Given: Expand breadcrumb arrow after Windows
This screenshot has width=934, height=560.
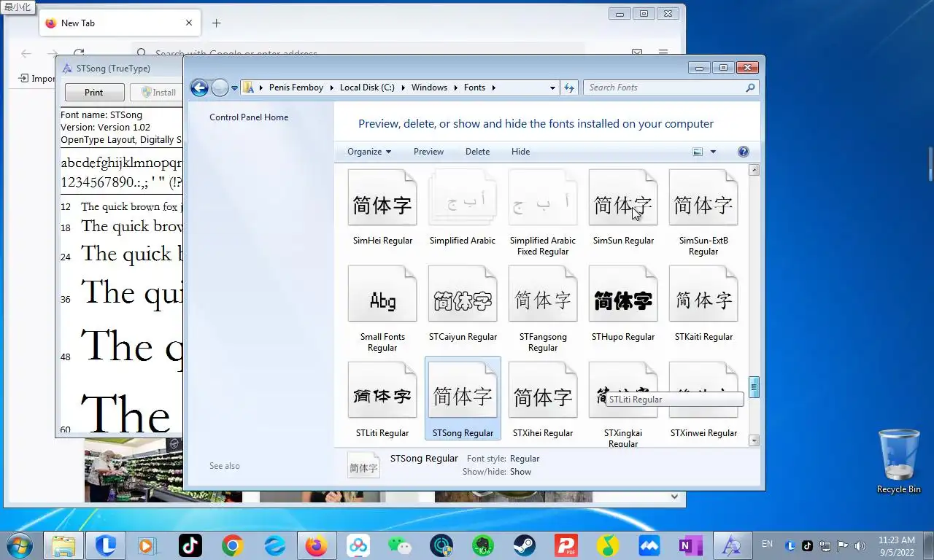Looking at the screenshot, I should pos(453,87).
